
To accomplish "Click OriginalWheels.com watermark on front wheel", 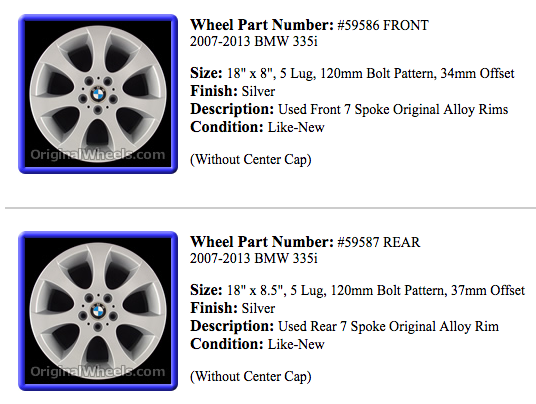I will point(98,155).
